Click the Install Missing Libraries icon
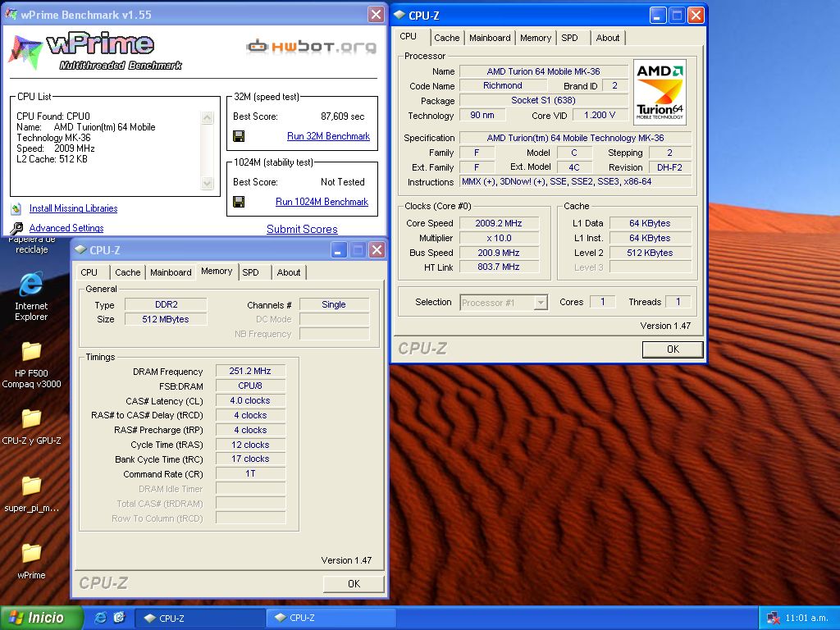This screenshot has width=840, height=630. click(x=16, y=208)
